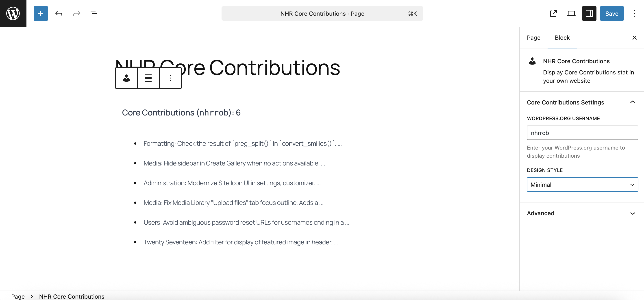The image size is (644, 300).
Task: Click the WordPress logo to exit editor
Action: click(13, 13)
